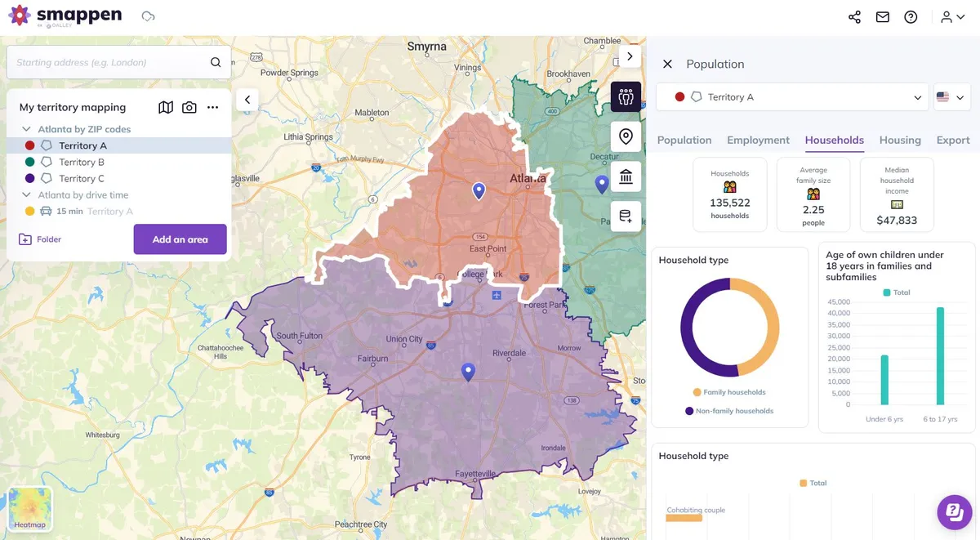Screen dimensions: 980x540
Task: Open the mail envelope icon
Action: coord(883,17)
